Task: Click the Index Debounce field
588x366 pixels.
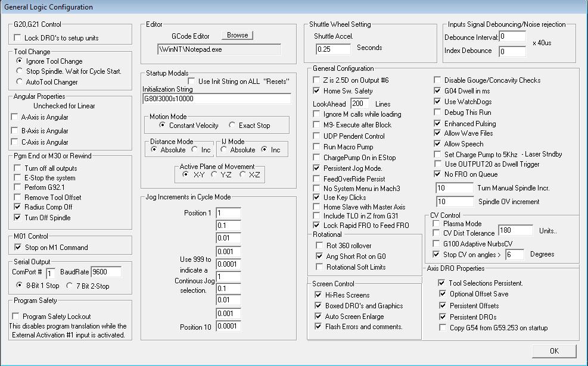Action: pyautogui.click(x=512, y=51)
